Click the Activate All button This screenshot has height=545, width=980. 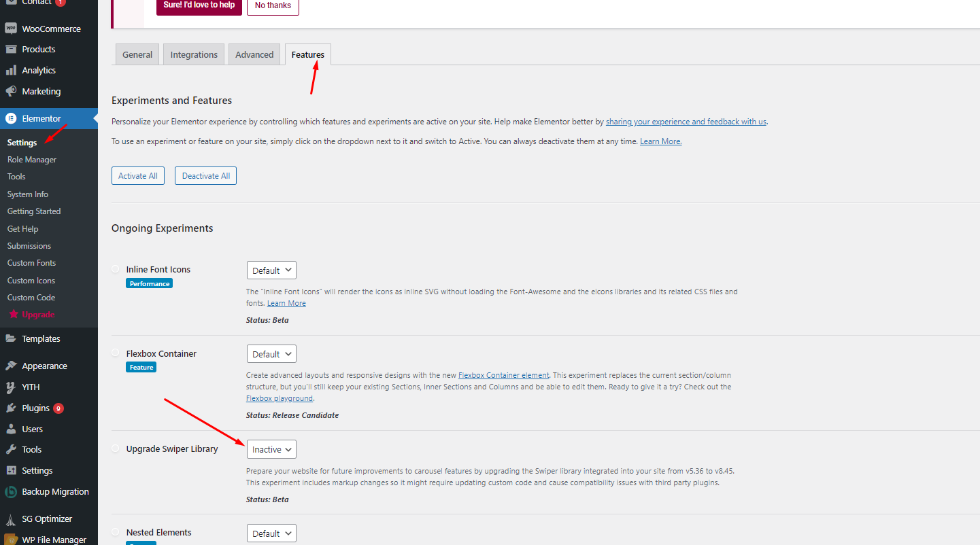coord(138,175)
